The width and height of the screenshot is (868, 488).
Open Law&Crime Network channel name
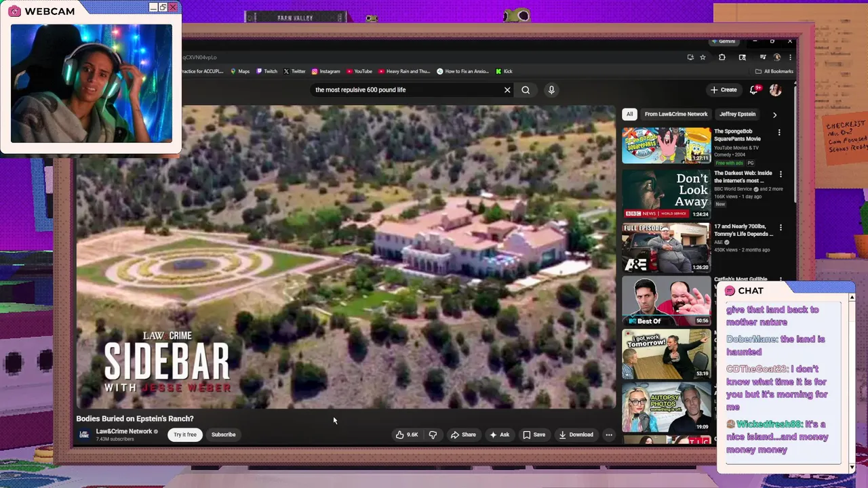[x=124, y=432]
